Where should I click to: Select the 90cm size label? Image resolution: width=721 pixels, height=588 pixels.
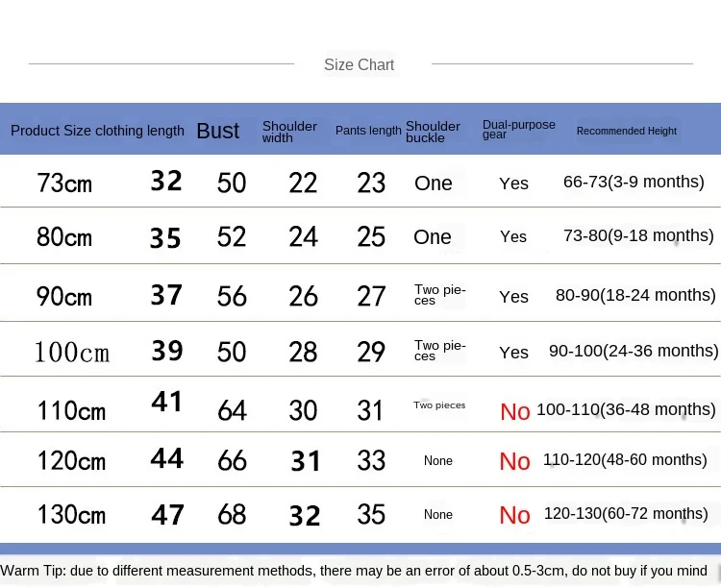tap(64, 296)
